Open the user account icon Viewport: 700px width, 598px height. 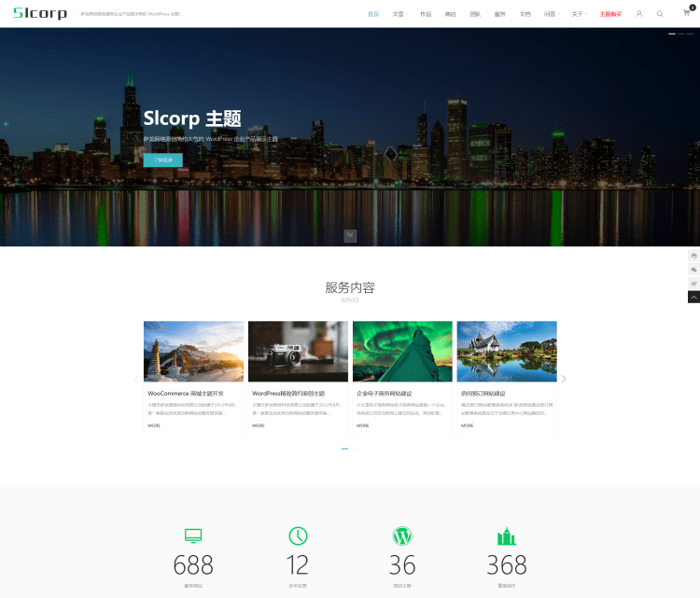point(639,14)
